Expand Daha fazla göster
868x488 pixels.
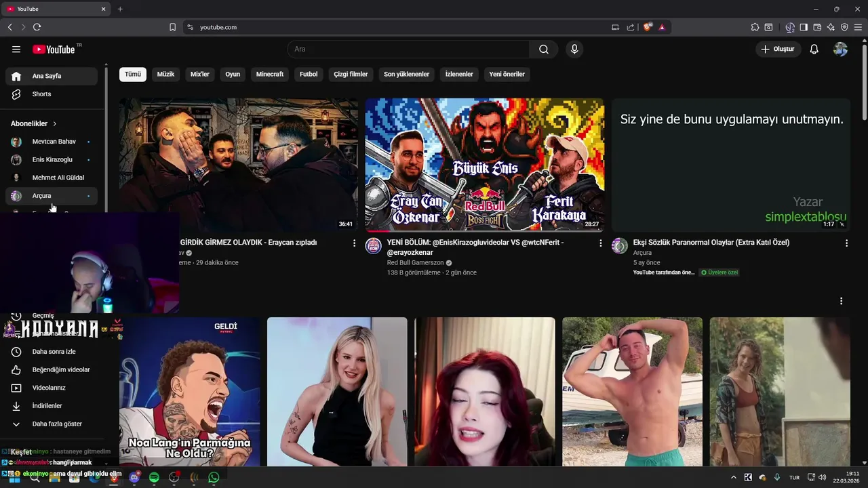coord(52,424)
